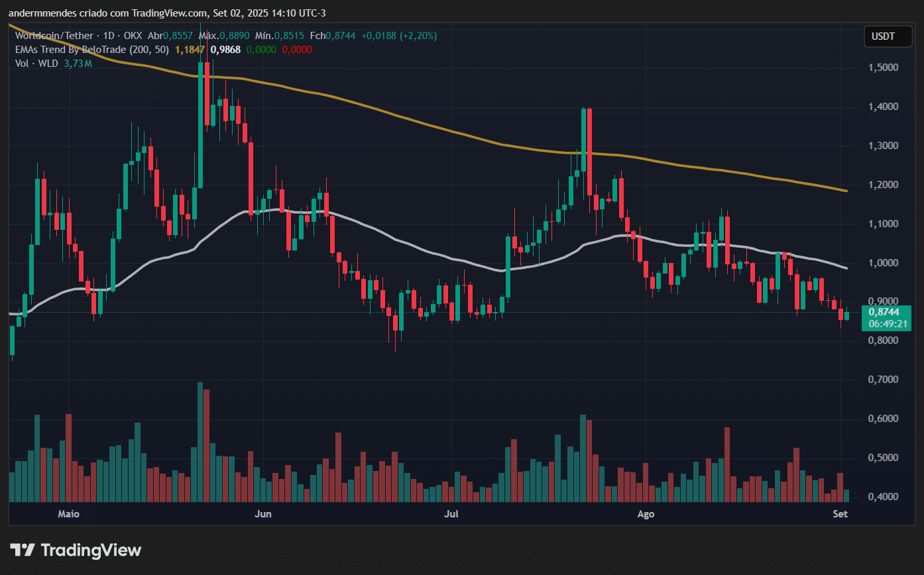Viewport: 924px width, 575px height.
Task: Click the Jul label on time axis
Action: [452, 514]
